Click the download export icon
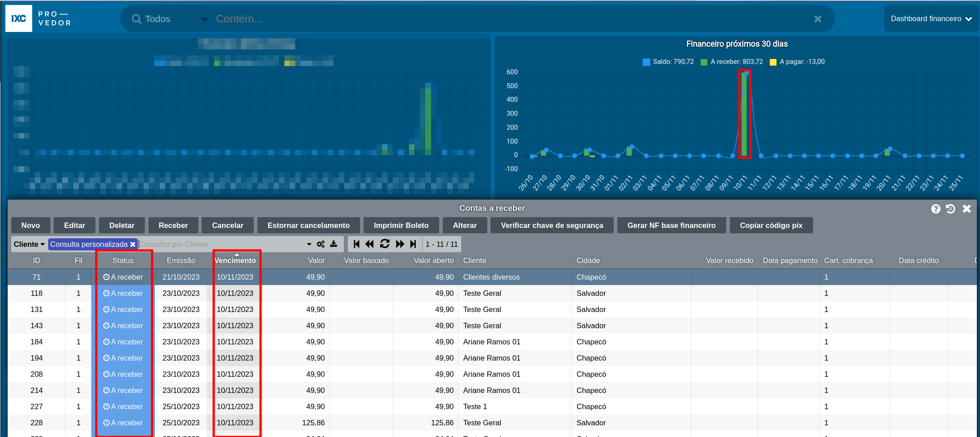 pos(333,244)
